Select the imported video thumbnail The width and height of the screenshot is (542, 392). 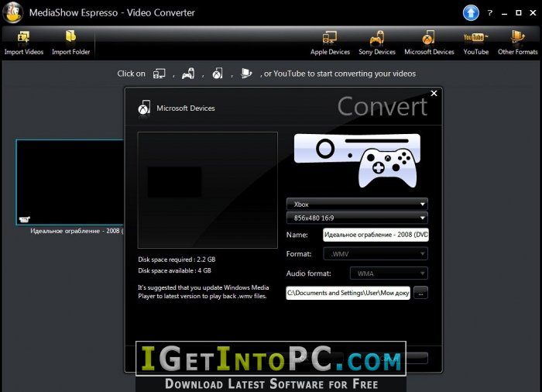[70, 182]
